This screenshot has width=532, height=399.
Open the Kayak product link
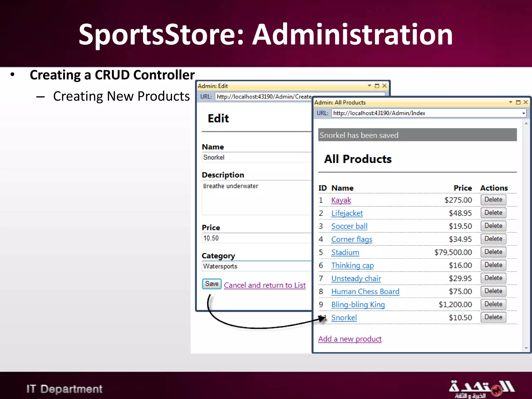(x=341, y=200)
